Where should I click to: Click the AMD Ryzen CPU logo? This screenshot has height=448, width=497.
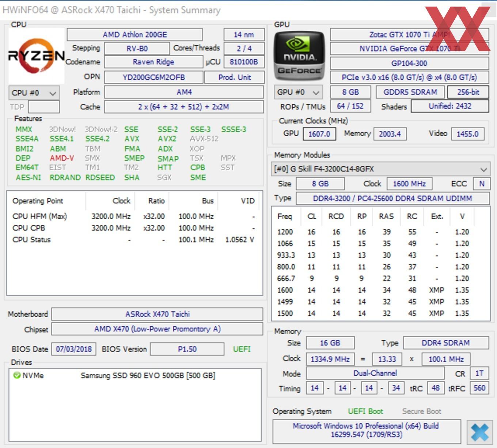coord(37,56)
